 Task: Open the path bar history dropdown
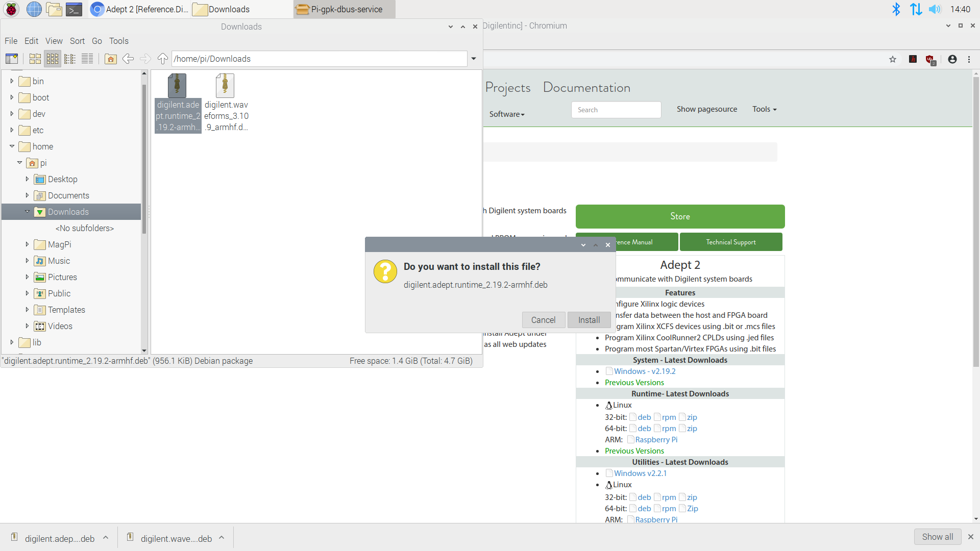pyautogui.click(x=474, y=59)
